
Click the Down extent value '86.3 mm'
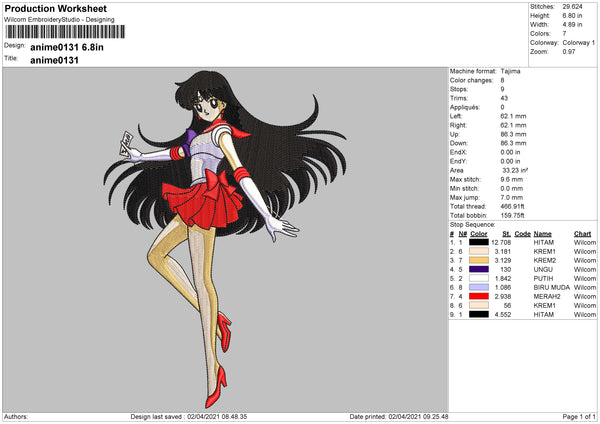pyautogui.click(x=513, y=143)
